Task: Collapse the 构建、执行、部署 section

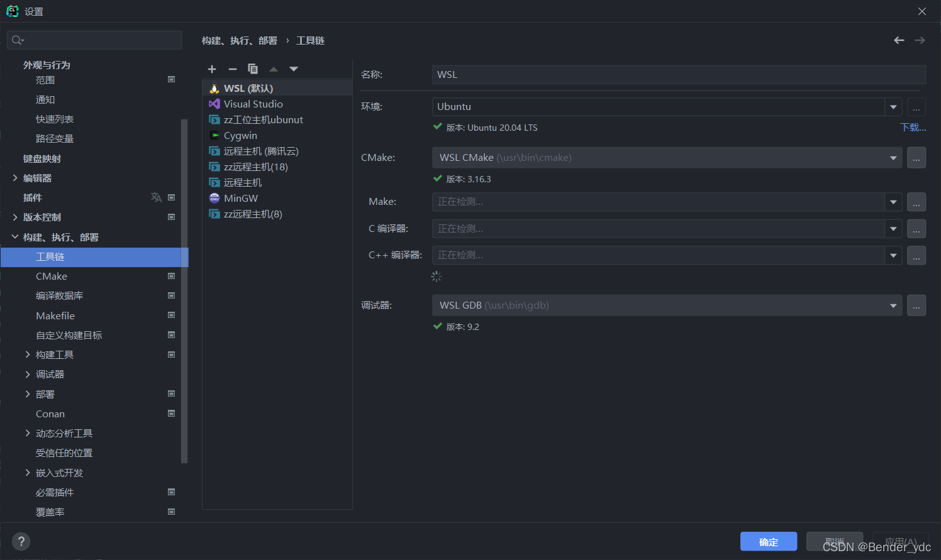Action: 15,237
